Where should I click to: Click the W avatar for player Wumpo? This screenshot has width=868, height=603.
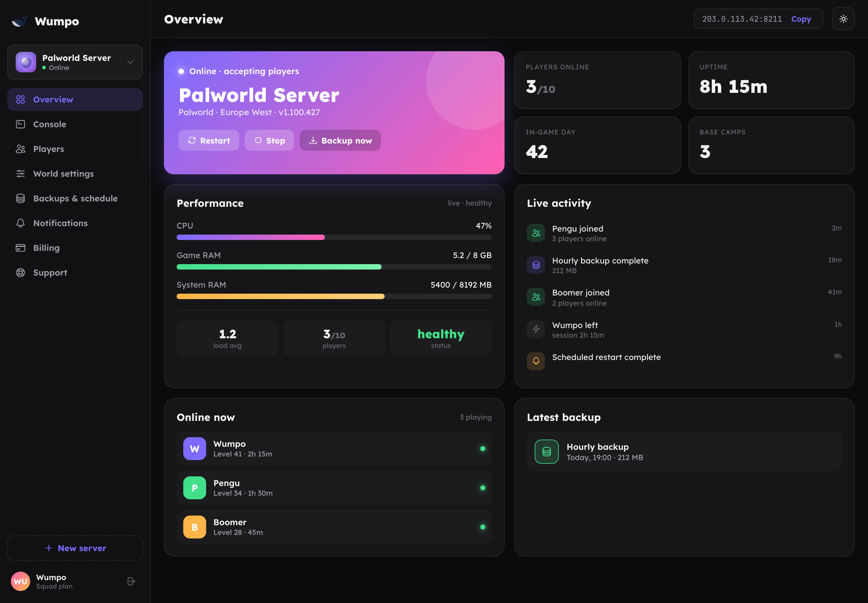(x=194, y=449)
